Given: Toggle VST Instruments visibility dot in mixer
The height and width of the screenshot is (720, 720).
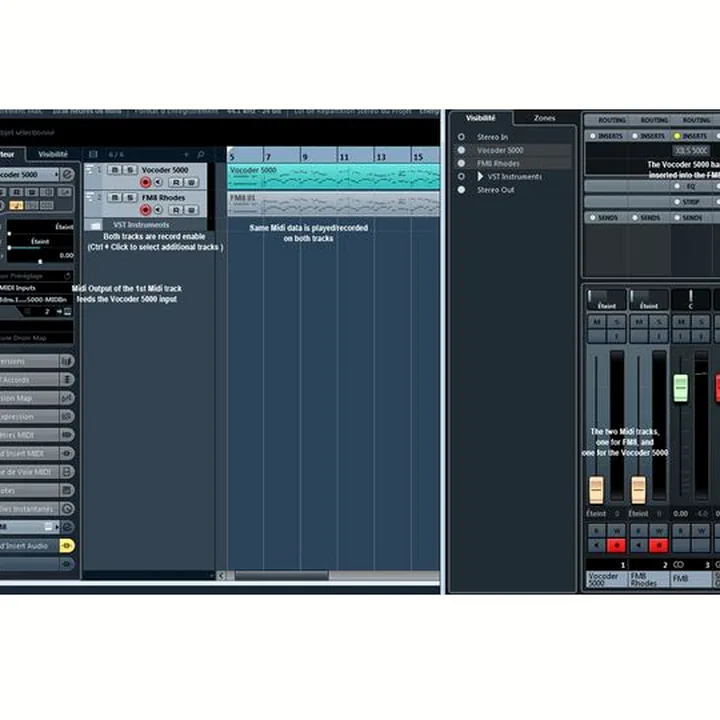Looking at the screenshot, I should pos(461,177).
